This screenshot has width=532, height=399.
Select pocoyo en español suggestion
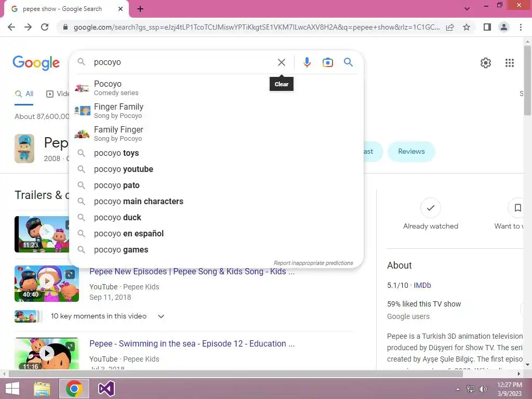coord(216,233)
